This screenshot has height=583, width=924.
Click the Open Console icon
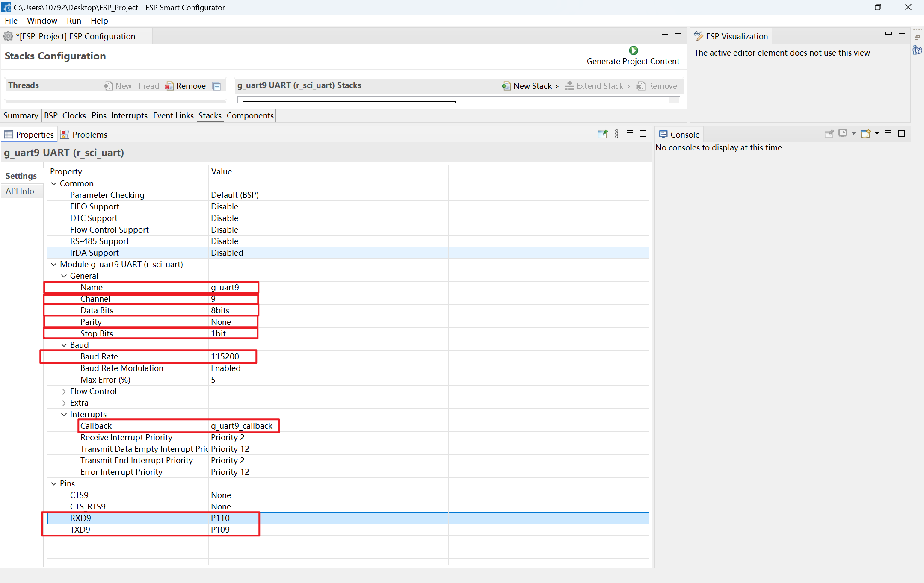click(x=865, y=134)
